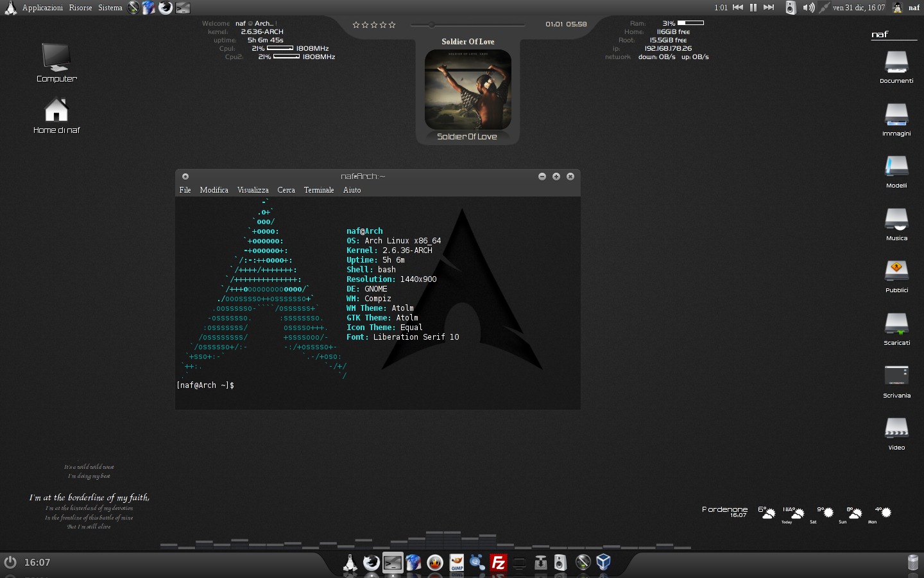Click the terminal prompt line
The height and width of the screenshot is (578, 924).
(205, 385)
